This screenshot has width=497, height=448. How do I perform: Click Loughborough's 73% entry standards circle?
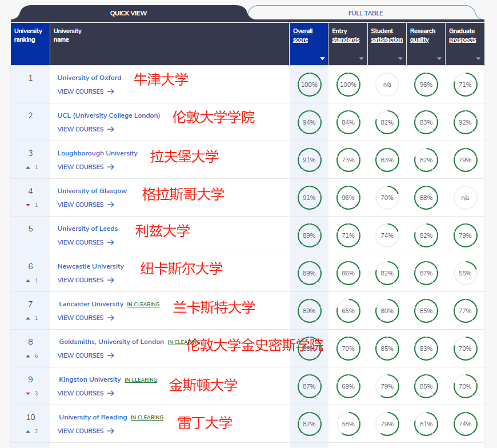(x=348, y=160)
